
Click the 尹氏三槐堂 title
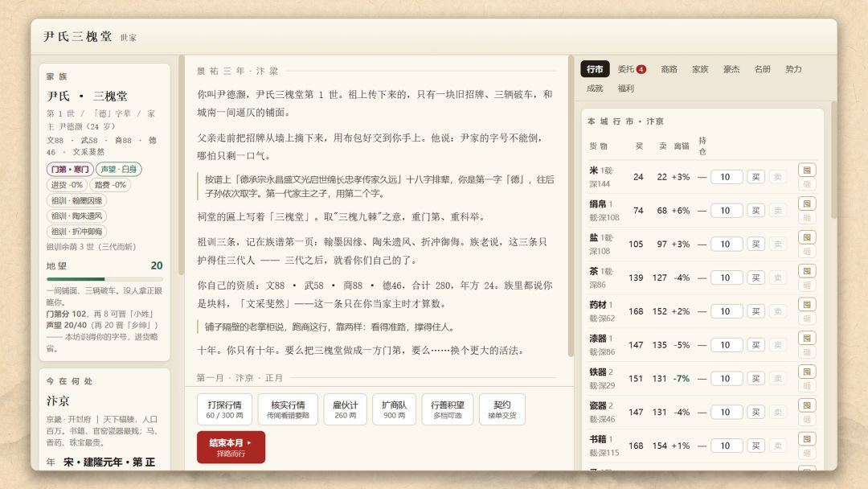[x=77, y=36]
